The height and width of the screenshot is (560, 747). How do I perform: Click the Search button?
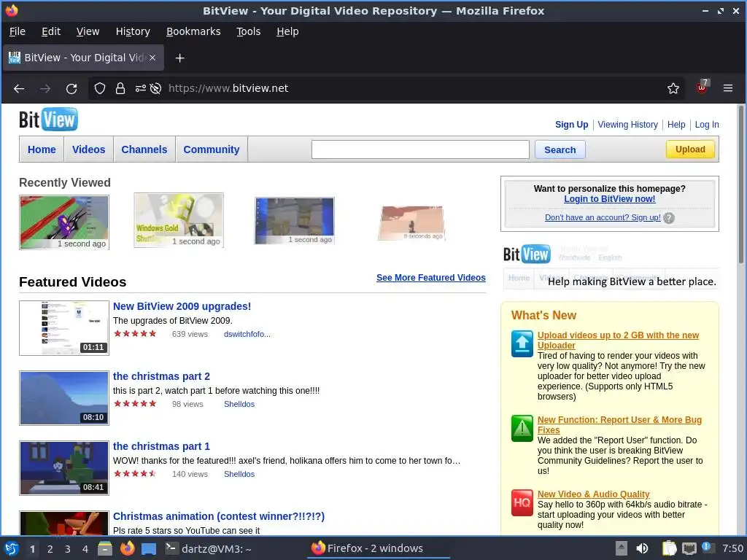click(560, 150)
